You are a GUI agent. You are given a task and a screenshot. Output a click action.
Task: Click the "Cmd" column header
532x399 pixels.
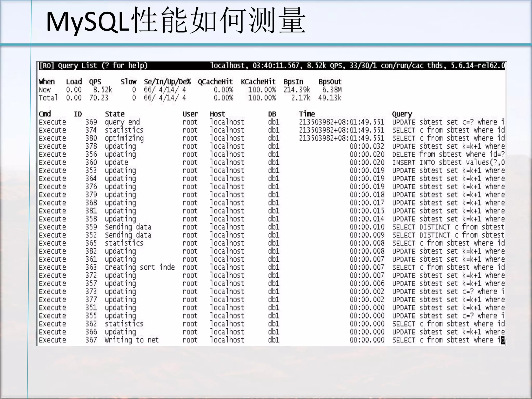click(45, 114)
